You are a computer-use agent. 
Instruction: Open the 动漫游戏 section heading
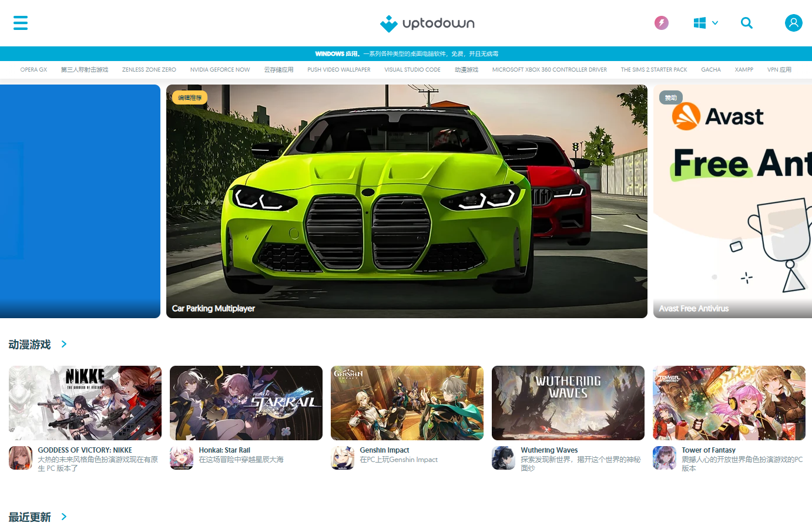[30, 345]
